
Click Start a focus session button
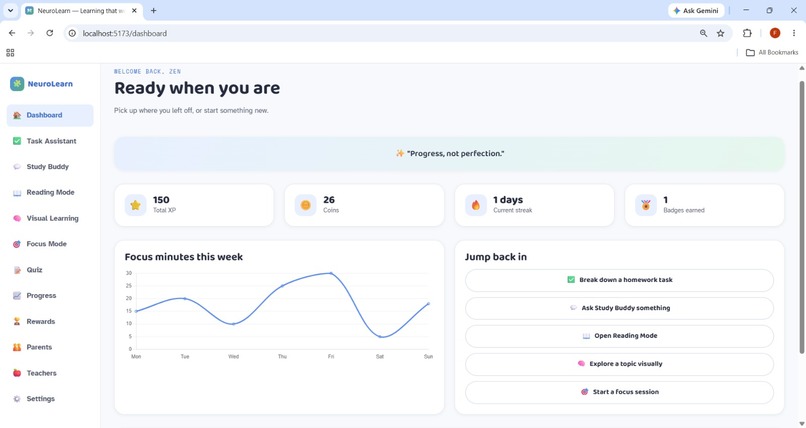tap(619, 392)
